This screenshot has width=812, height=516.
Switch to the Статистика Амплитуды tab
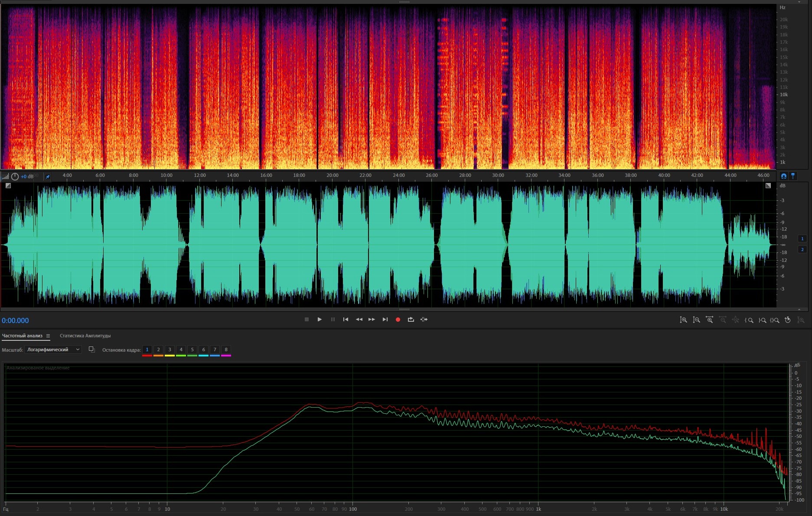(85, 336)
